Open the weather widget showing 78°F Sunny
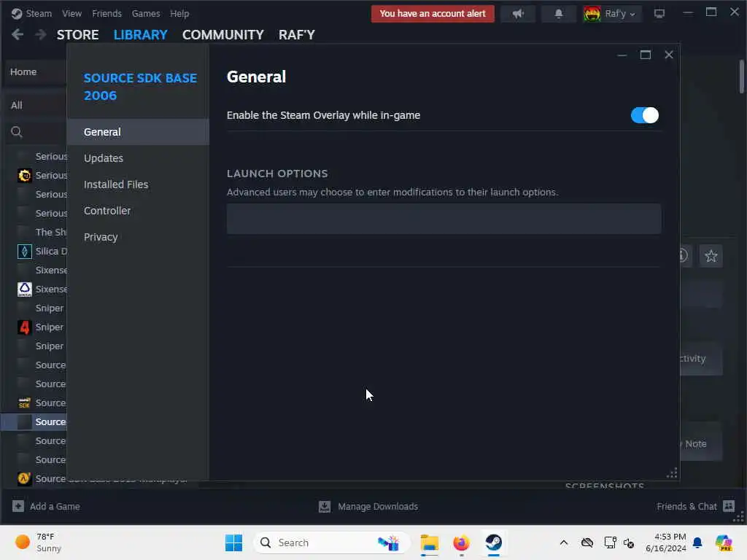The width and height of the screenshot is (747, 560). coord(38,542)
